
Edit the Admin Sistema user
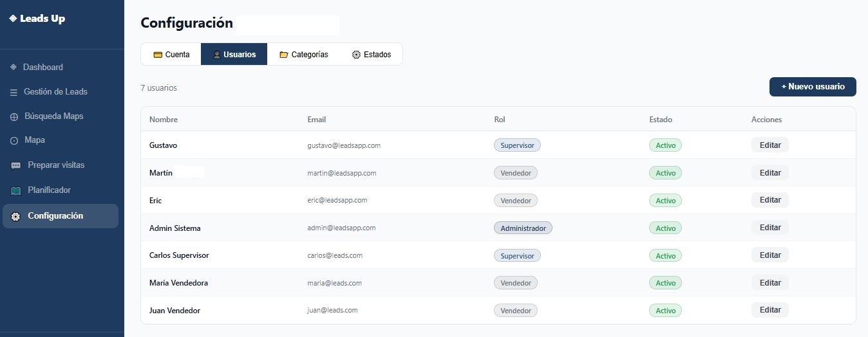click(x=770, y=228)
